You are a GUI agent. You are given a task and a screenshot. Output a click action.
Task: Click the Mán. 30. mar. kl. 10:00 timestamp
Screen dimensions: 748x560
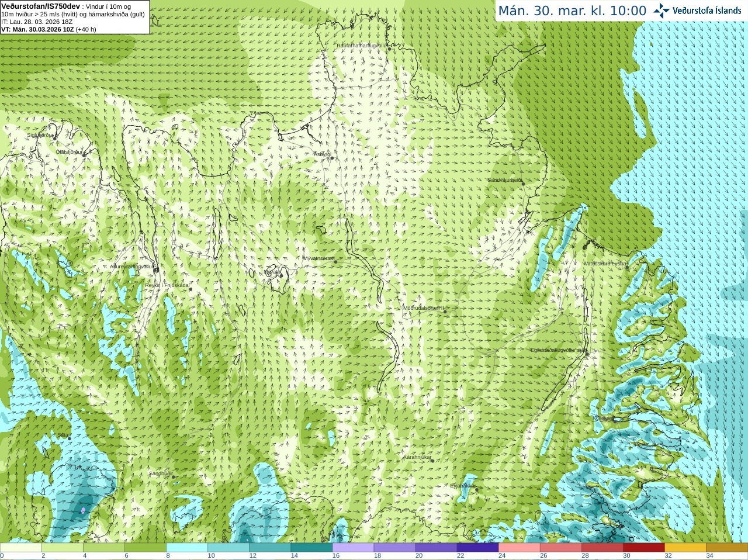tap(572, 11)
